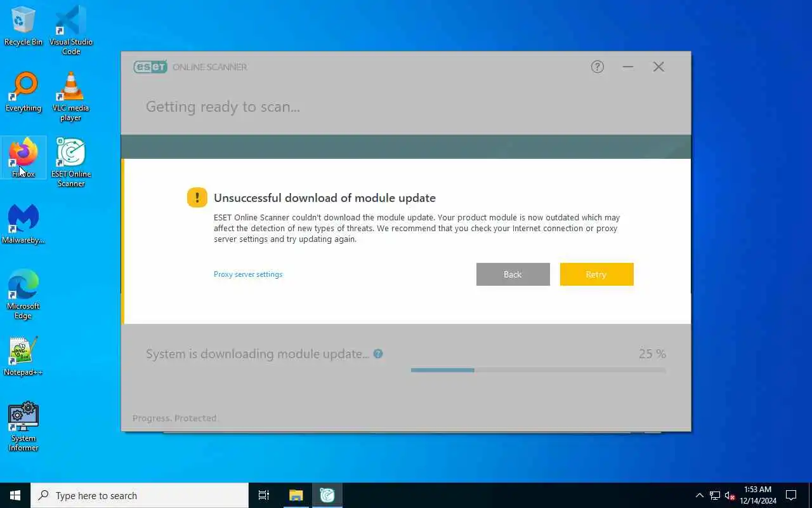Open the Recycle Bin desktop icon
This screenshot has height=508, width=812.
click(x=23, y=26)
